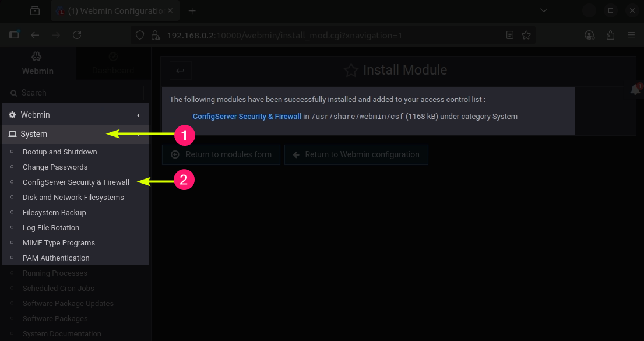This screenshot has width=644, height=341.
Task: Open the Dashboard item at the top
Action: tap(112, 63)
